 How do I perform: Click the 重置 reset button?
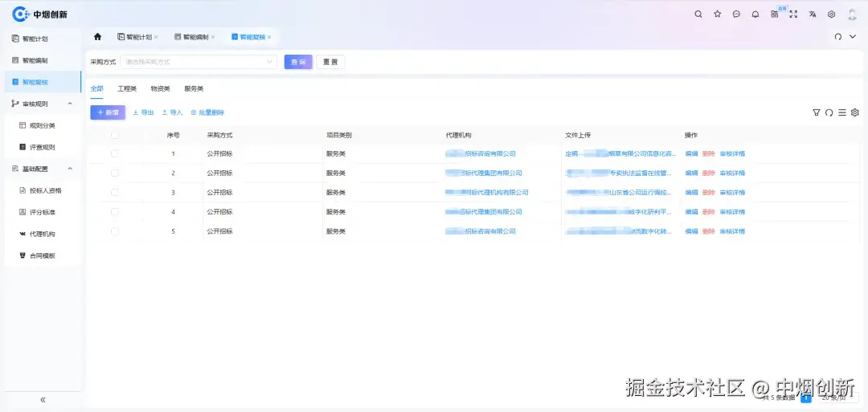point(330,62)
